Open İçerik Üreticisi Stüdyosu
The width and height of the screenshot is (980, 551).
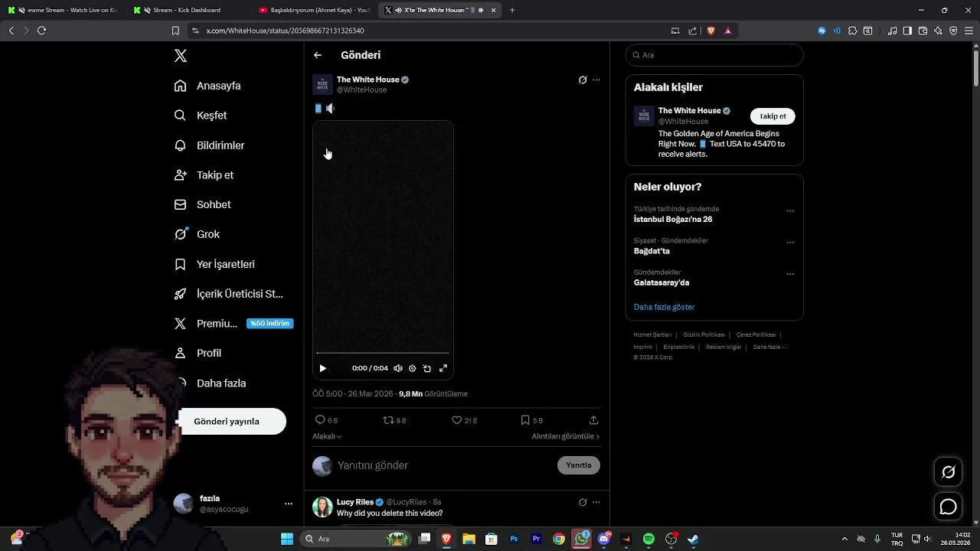(229, 294)
